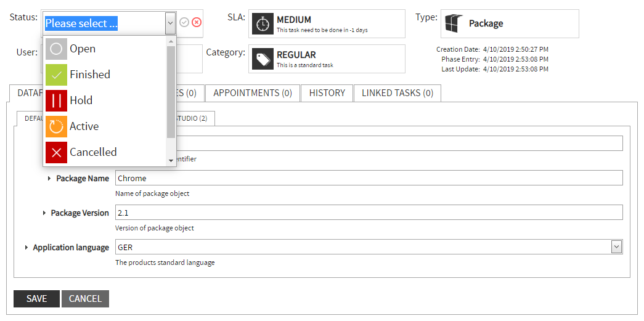Open the HISTORY tab

pos(327,93)
